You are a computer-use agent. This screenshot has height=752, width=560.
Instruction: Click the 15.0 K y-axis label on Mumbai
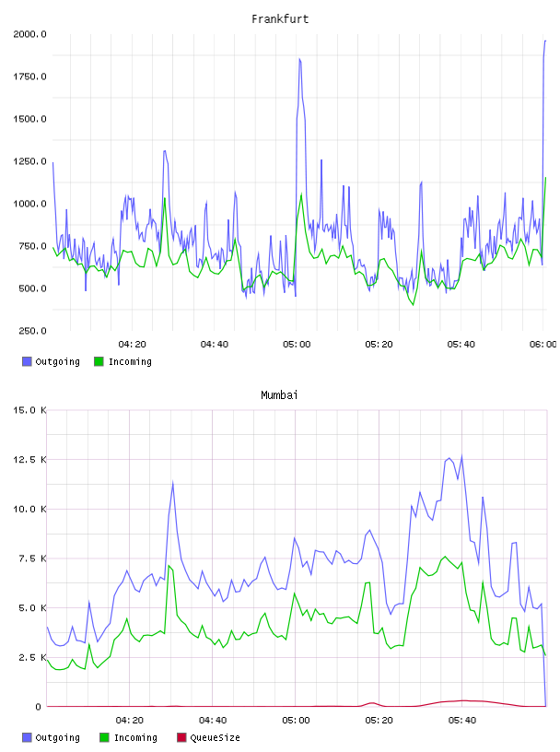[x=29, y=410]
